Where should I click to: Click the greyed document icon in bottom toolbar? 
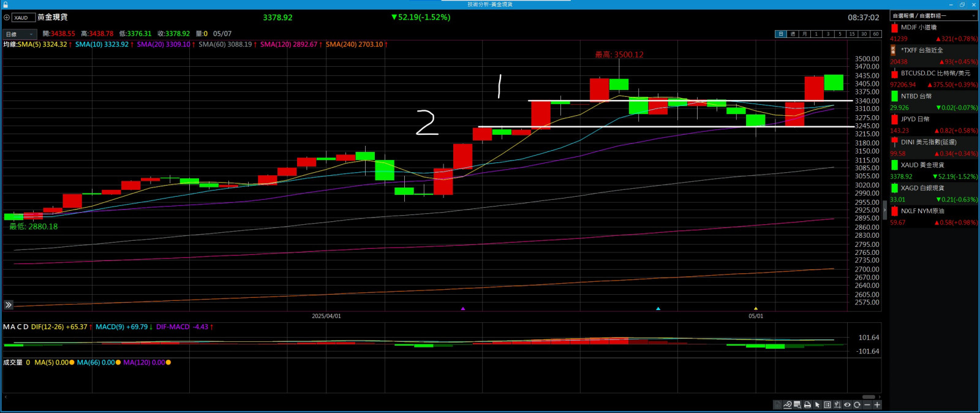(777, 405)
